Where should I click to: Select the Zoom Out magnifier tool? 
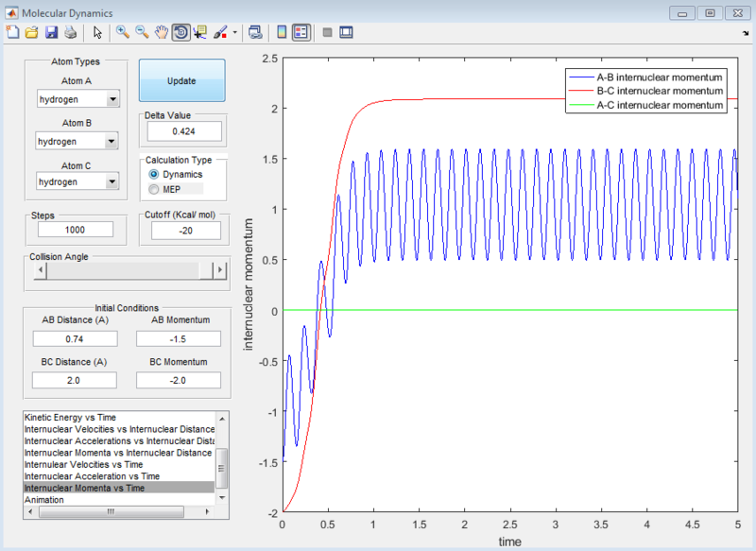coord(142,32)
